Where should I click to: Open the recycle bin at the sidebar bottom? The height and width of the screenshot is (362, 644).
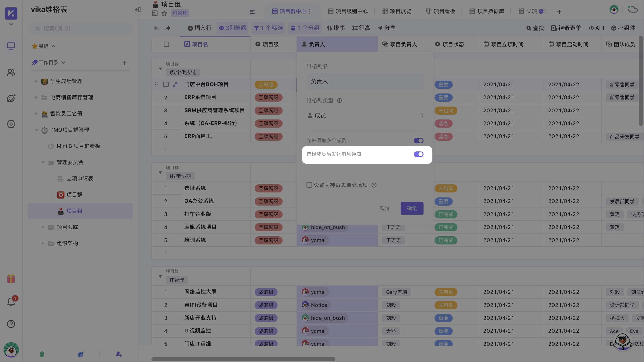42,354
